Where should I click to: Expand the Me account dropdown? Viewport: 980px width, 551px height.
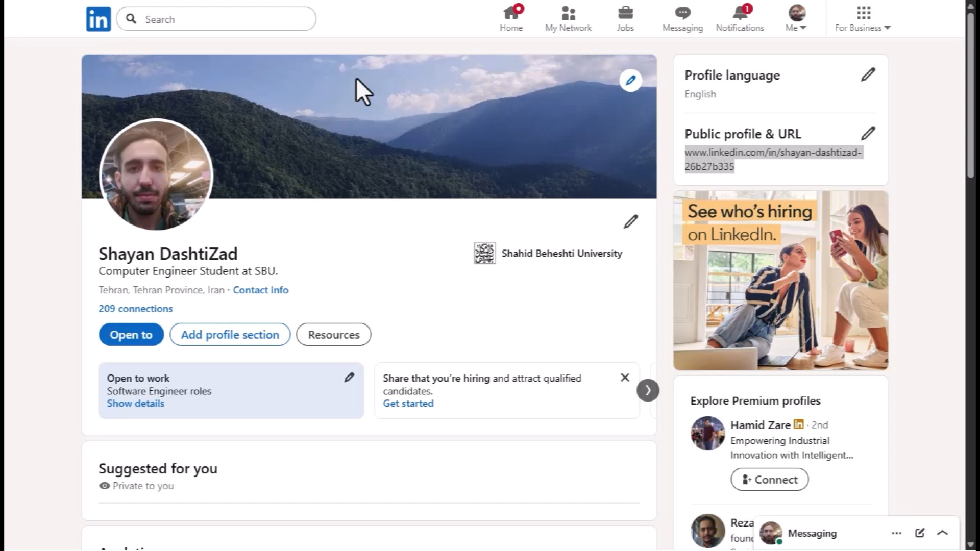796,19
